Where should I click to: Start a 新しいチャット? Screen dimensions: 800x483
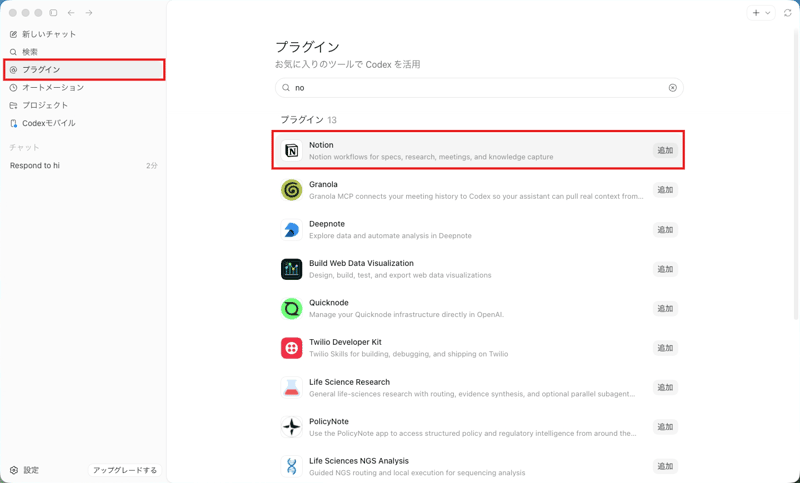click(x=84, y=34)
